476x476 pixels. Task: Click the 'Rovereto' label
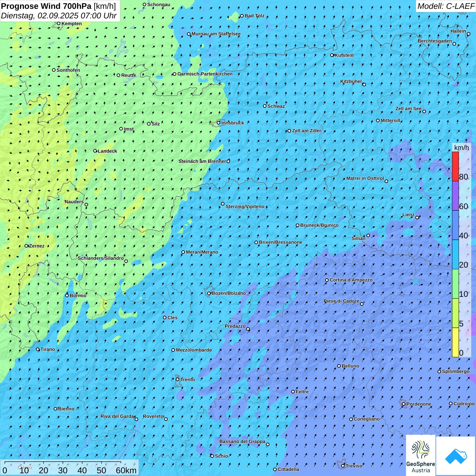point(153,417)
